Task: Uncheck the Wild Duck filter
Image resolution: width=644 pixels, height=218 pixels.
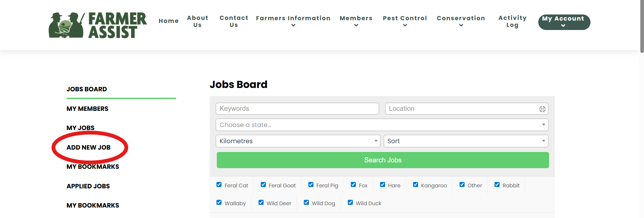Action: 350,203
